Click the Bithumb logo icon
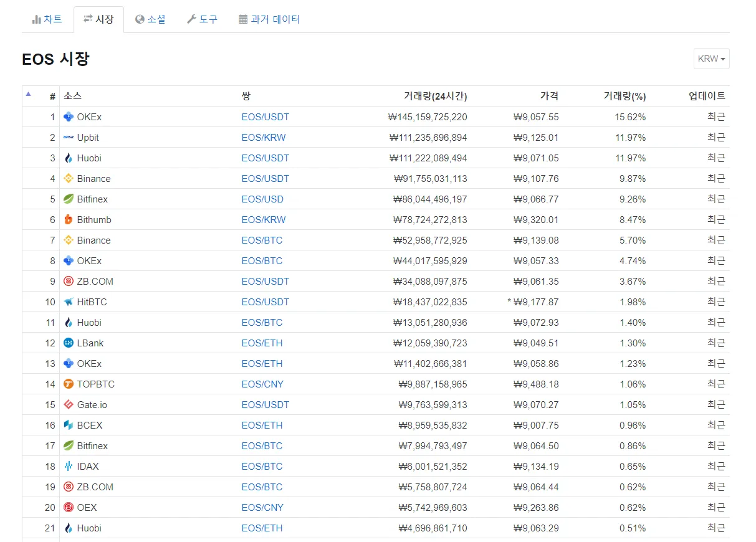 point(69,219)
